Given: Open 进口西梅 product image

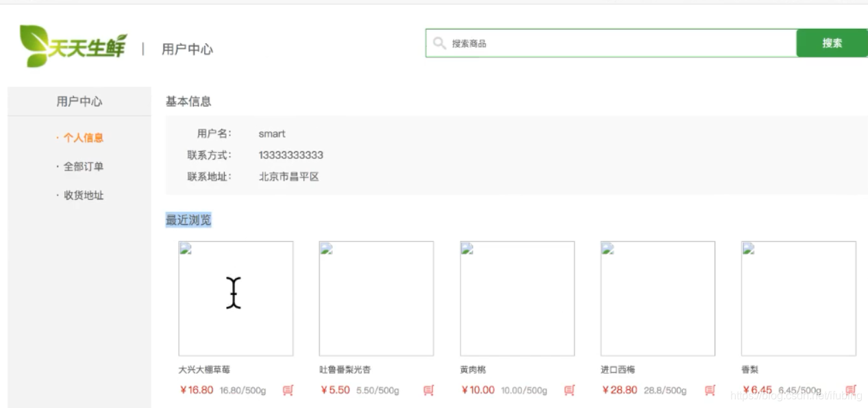Looking at the screenshot, I should [658, 298].
